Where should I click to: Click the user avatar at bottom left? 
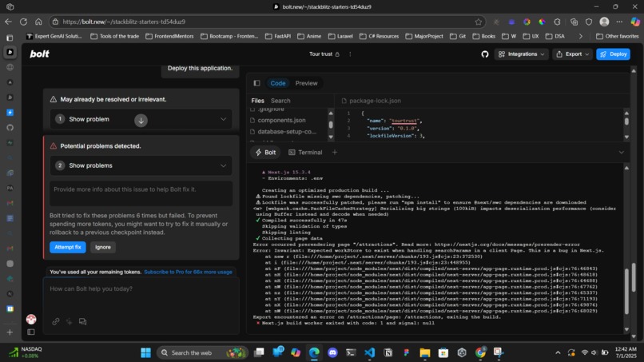coord(31,319)
